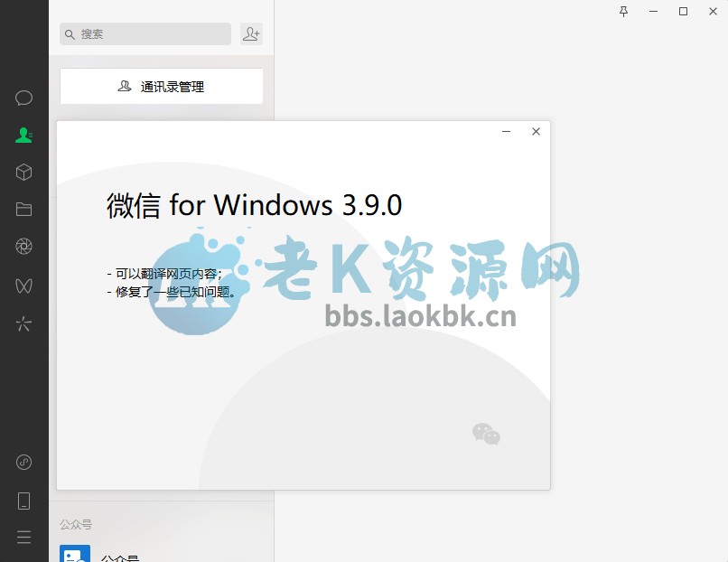This screenshot has width=728, height=562.
Task: Click the mobile phone icon in sidebar
Action: (23, 501)
